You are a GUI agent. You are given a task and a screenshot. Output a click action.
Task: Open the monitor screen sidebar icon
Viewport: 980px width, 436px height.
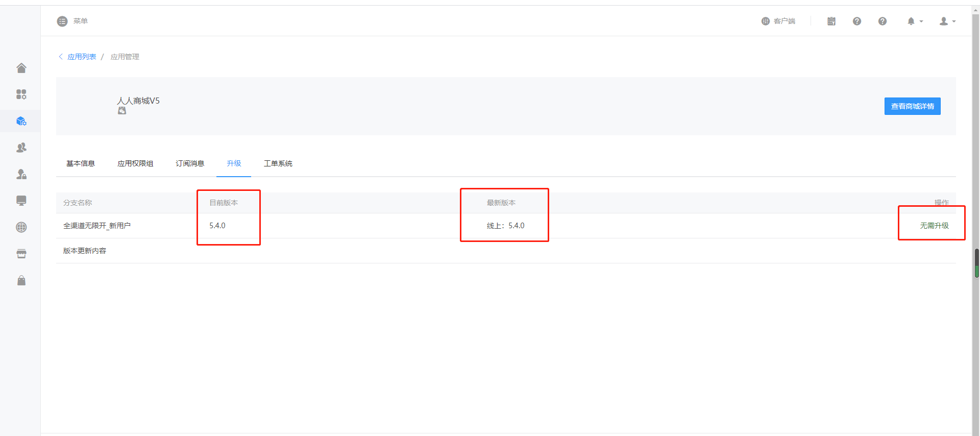(21, 201)
